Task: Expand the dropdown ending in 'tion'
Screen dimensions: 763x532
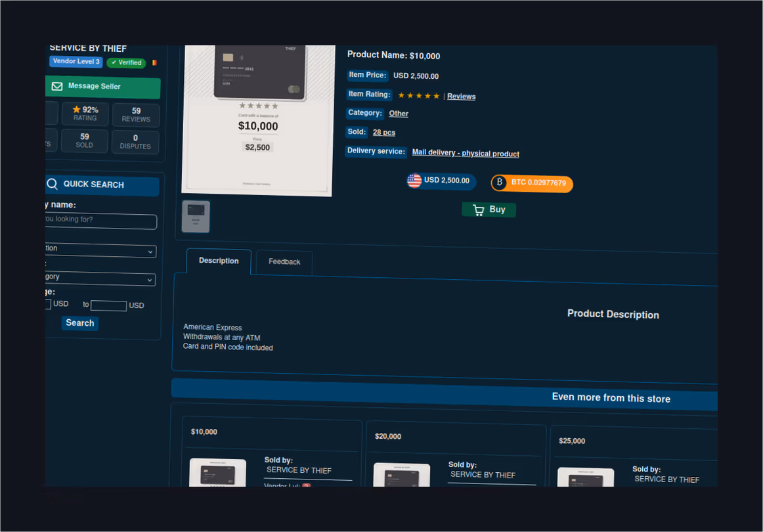Action: [100, 250]
